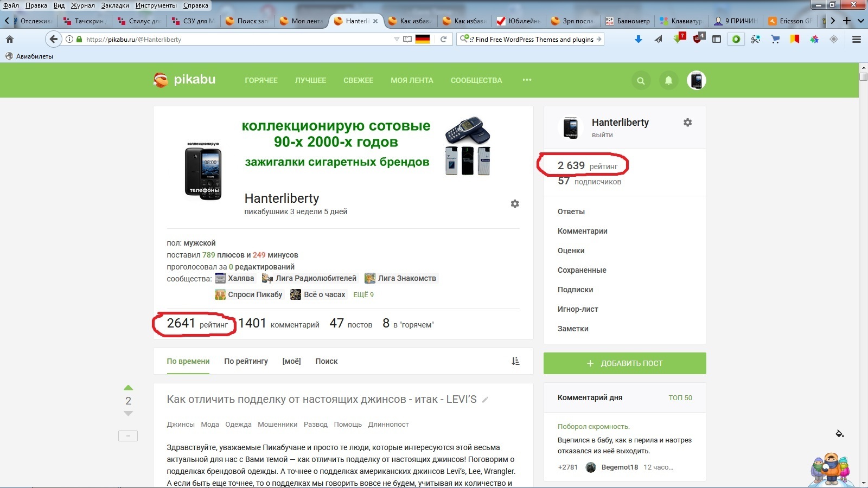Open profile settings gear in main profile card

[x=515, y=204]
